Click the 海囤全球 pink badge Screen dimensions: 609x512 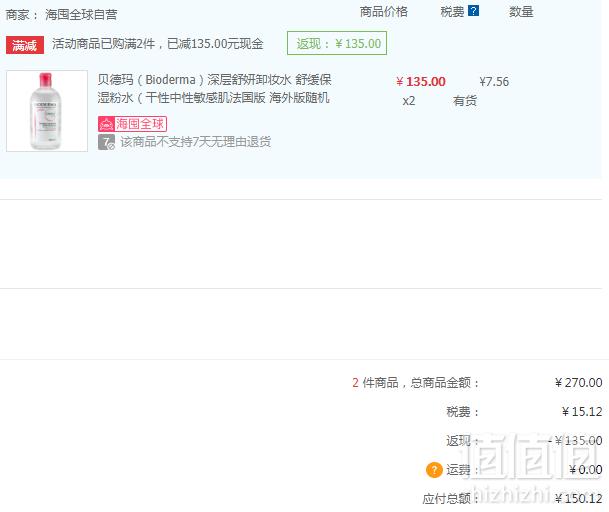pos(132,124)
